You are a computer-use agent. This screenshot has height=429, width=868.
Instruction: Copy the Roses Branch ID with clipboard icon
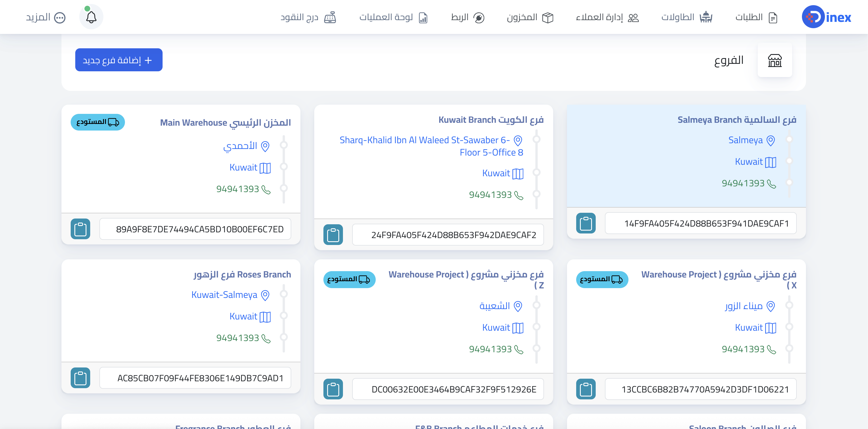click(80, 378)
